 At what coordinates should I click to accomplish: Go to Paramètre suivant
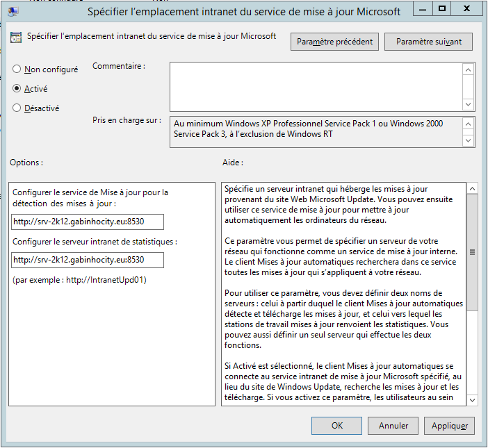click(428, 42)
